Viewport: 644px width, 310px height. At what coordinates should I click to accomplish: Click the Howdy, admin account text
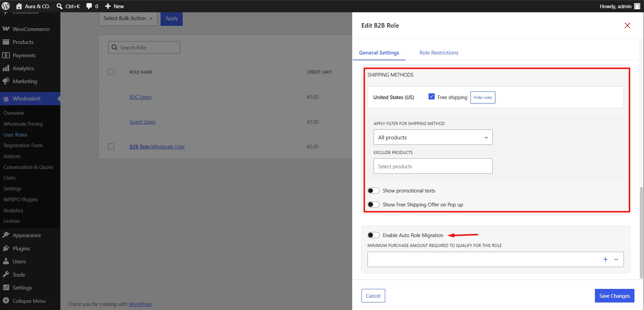pos(615,6)
